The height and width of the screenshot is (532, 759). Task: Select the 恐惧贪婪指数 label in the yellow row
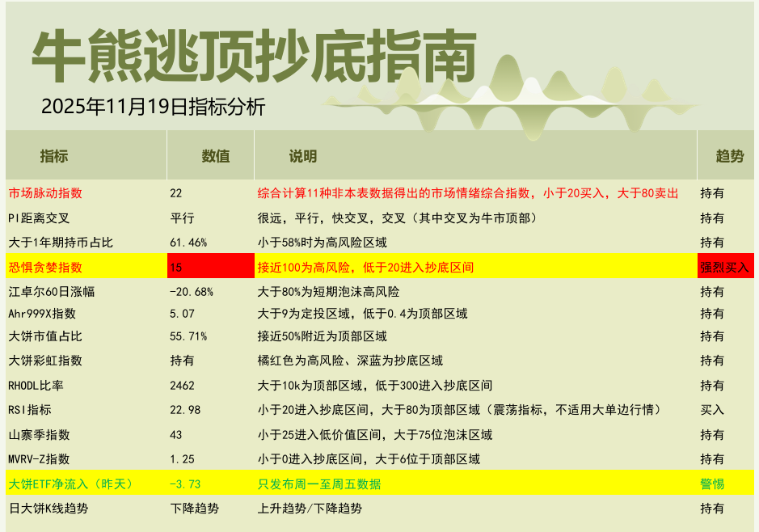point(45,267)
